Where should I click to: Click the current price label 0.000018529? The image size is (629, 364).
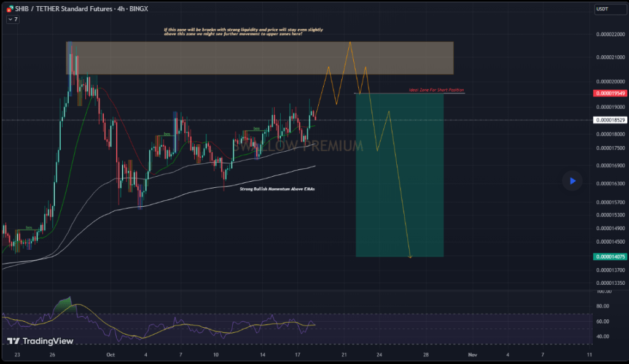click(610, 120)
